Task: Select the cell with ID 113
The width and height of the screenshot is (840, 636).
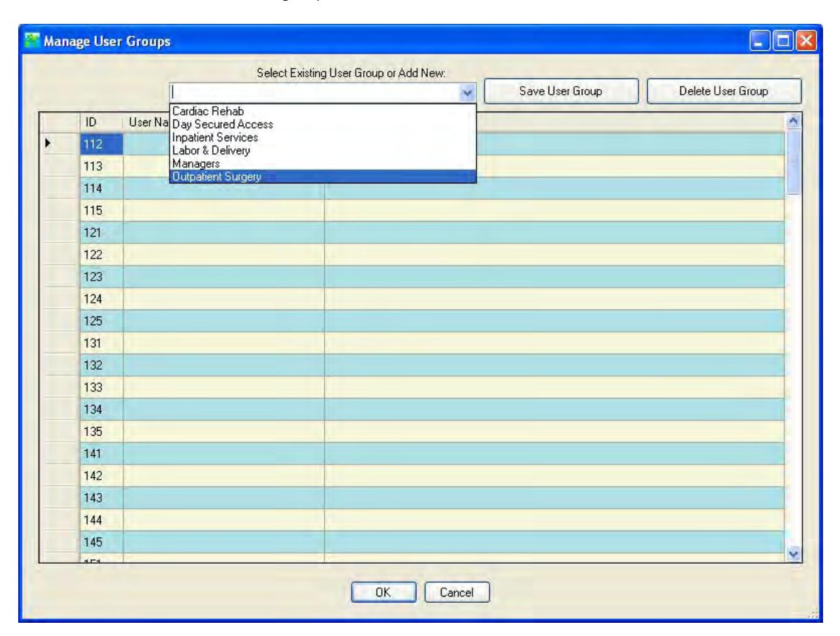Action: coord(102,166)
